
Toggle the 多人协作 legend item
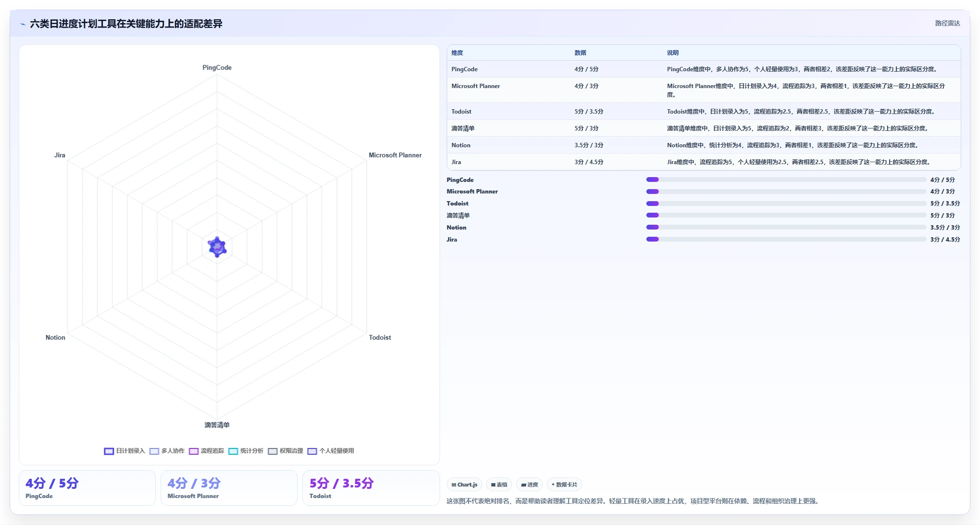(x=167, y=451)
